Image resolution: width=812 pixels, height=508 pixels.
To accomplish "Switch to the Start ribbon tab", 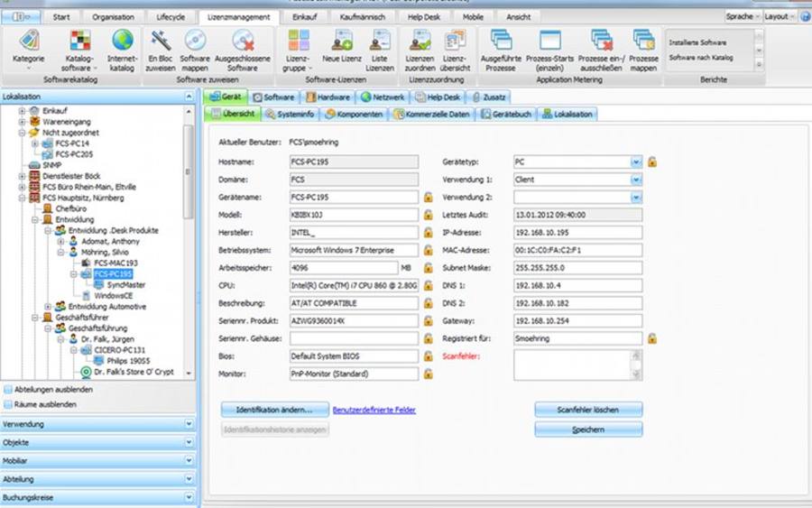I will click(x=61, y=17).
